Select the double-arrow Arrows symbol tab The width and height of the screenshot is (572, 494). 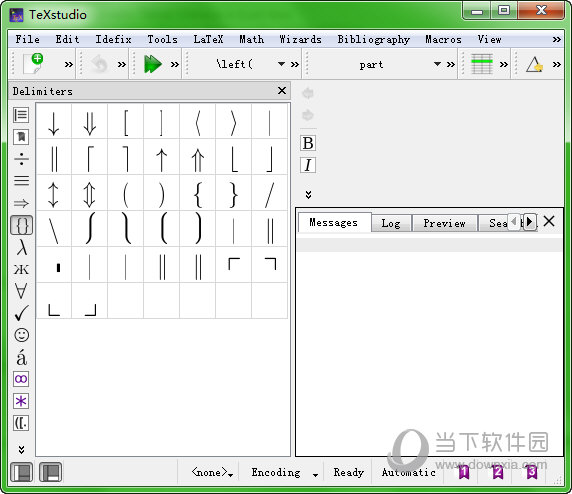(x=21, y=203)
